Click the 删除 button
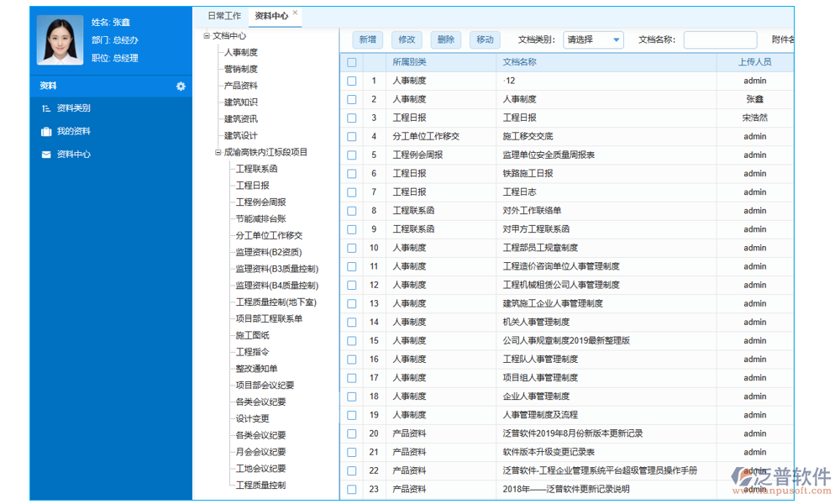Viewport: 840px width, 504px height. pos(446,39)
